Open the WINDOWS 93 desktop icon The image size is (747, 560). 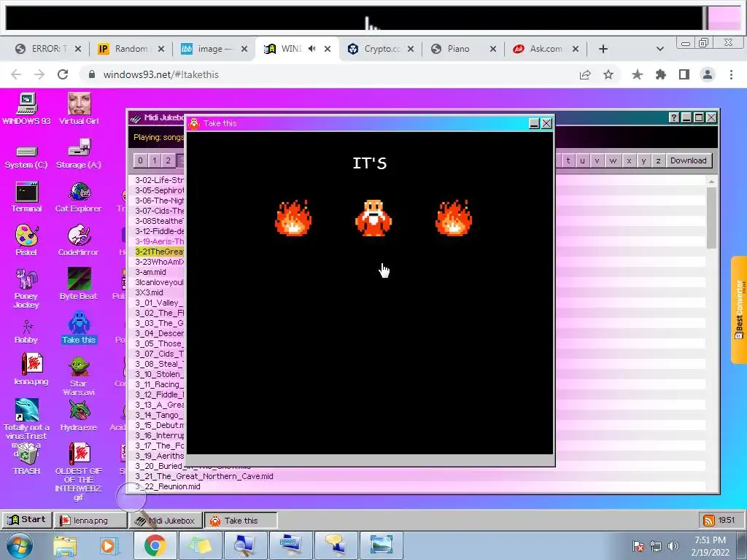tap(27, 109)
